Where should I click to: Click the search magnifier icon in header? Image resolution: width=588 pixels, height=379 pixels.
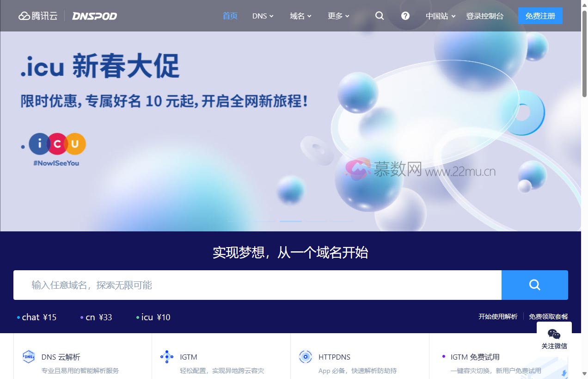[x=380, y=16]
